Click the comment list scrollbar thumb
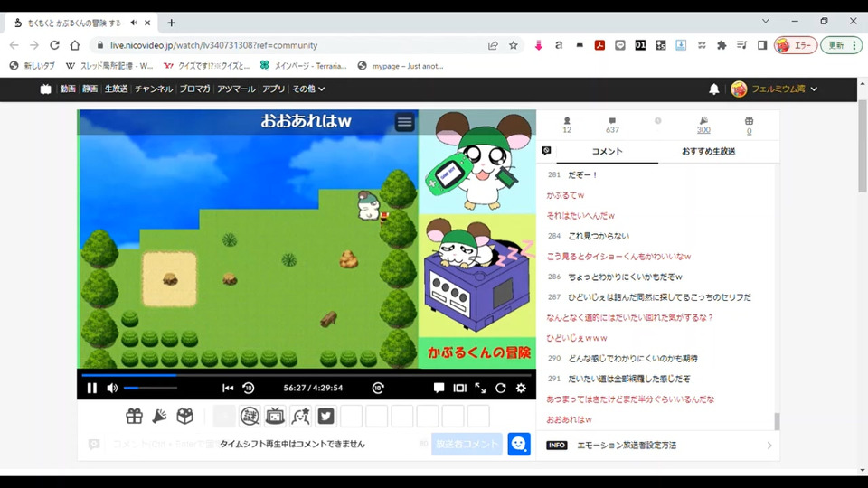This screenshot has height=488, width=868. pos(777,421)
